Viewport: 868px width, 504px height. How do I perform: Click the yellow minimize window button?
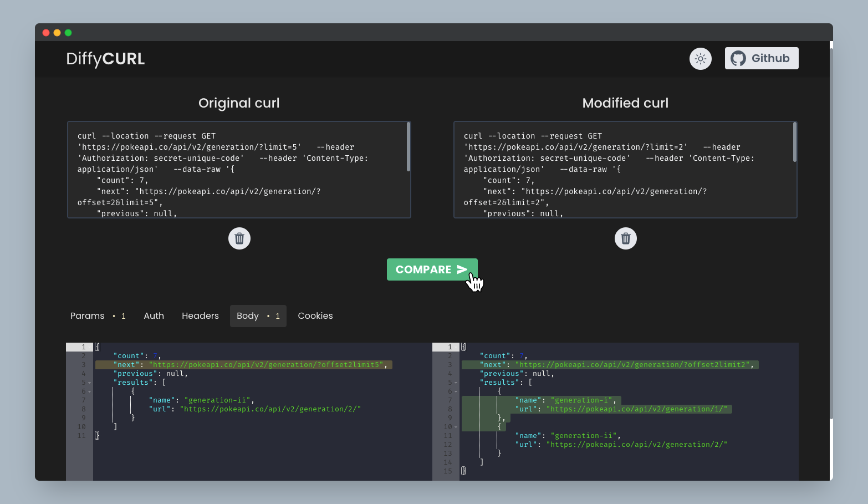point(57,33)
